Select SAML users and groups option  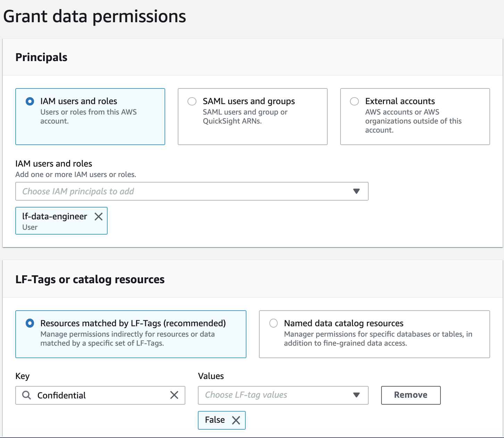pos(192,101)
